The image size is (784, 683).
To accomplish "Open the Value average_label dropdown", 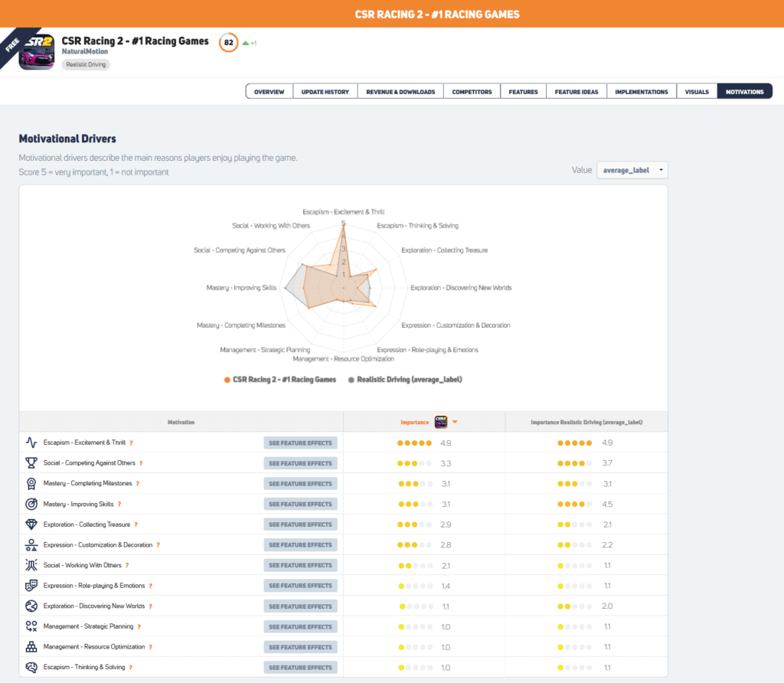I will 632,170.
